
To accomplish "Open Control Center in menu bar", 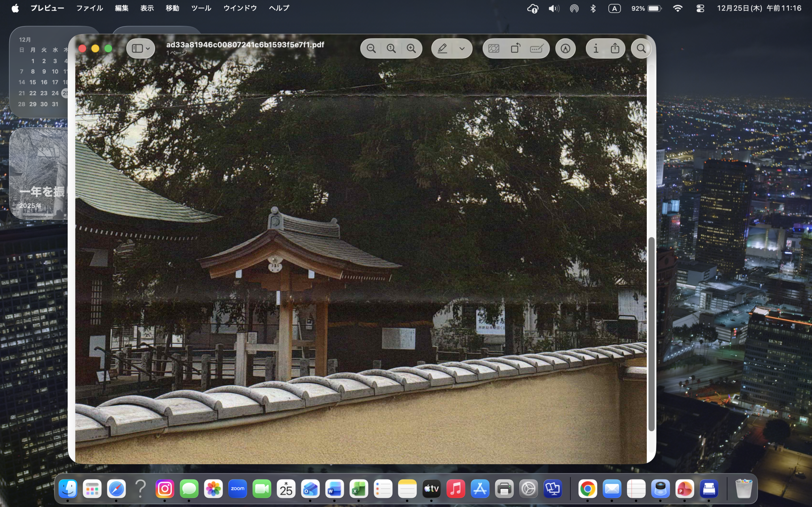I will coord(700,8).
